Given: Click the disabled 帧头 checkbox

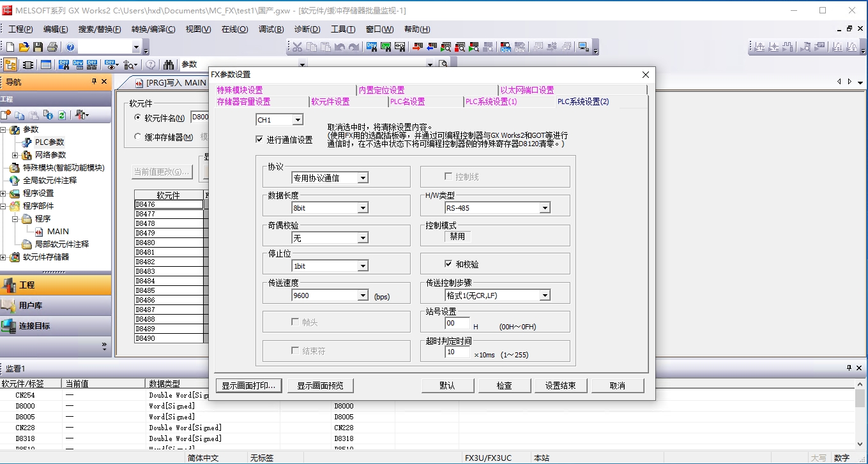Looking at the screenshot, I should click(295, 322).
